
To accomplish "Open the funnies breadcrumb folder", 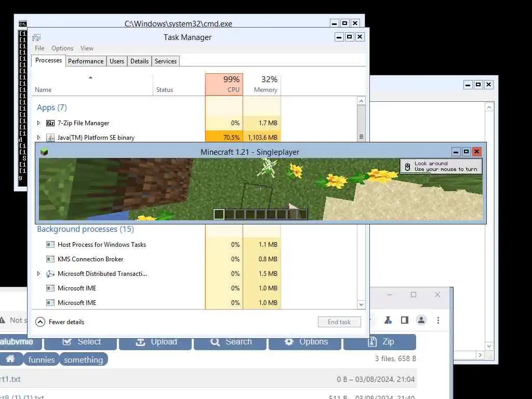I will click(42, 360).
